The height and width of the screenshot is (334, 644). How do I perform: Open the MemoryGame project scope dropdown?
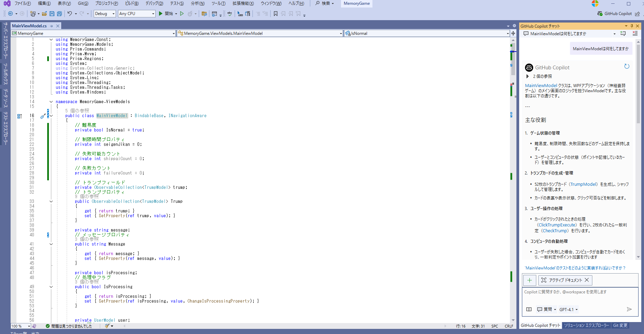coord(93,33)
